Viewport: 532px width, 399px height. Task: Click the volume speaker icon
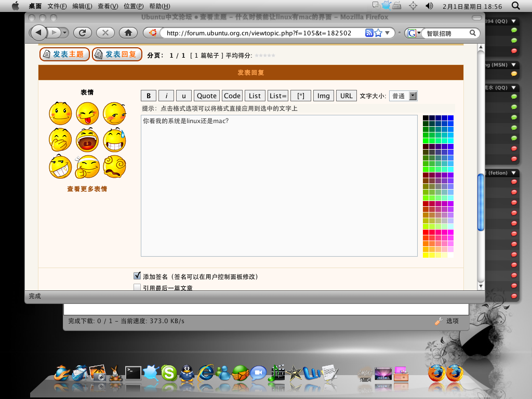click(429, 6)
